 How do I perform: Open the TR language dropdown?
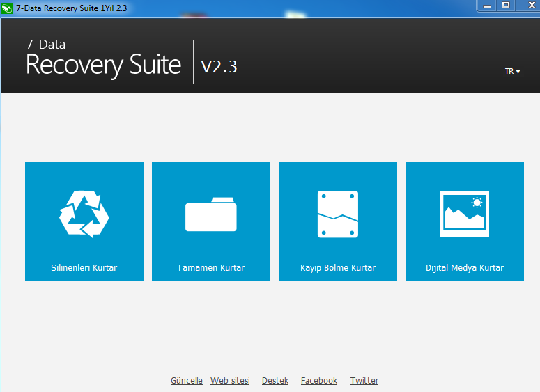click(512, 71)
